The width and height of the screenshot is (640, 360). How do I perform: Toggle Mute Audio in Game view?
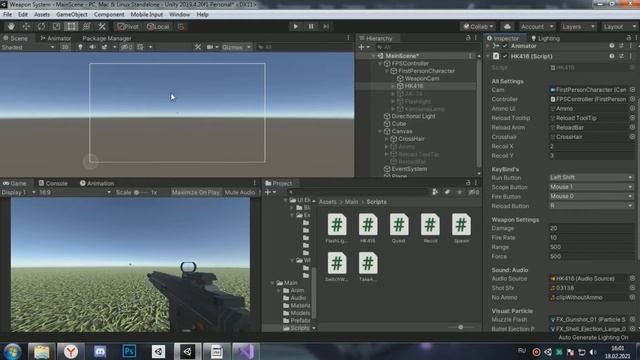pyautogui.click(x=240, y=192)
